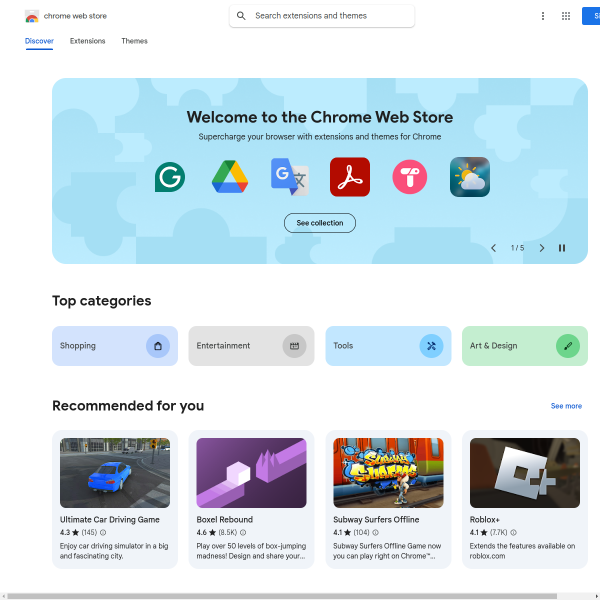Click the Grammarly icon in the banner

[x=170, y=177]
